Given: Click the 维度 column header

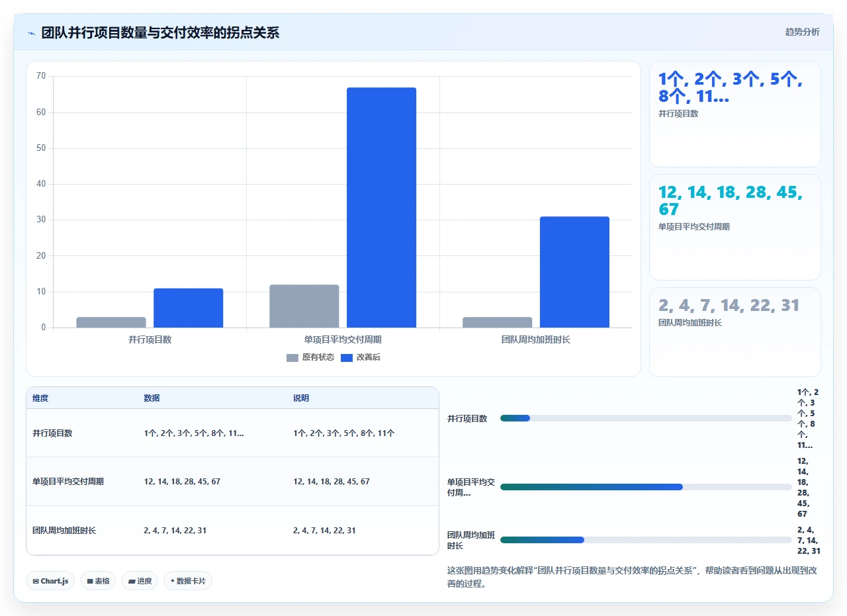Looking at the screenshot, I should [40, 398].
